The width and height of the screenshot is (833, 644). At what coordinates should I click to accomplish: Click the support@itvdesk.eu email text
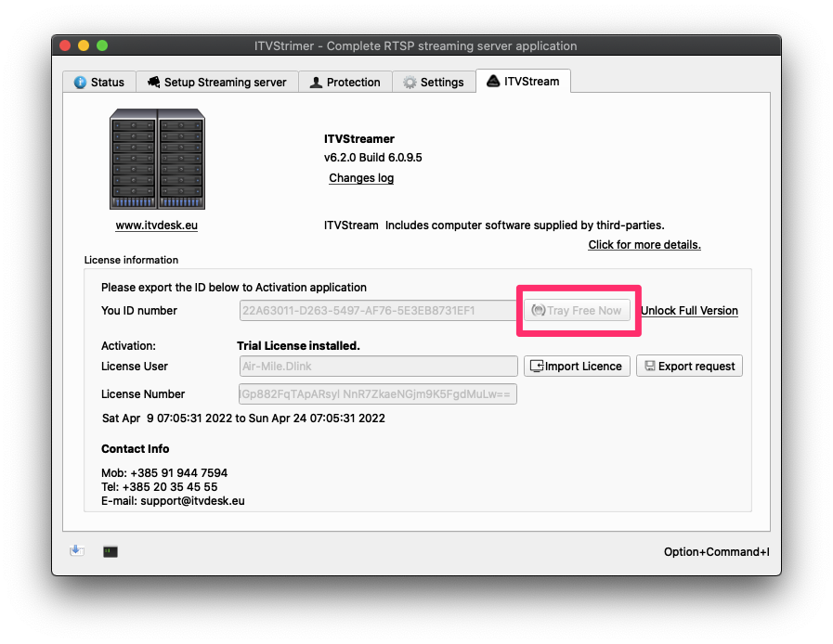point(192,501)
